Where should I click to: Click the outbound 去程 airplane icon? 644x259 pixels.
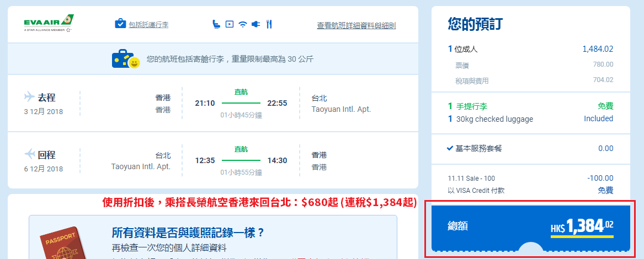[30, 97]
